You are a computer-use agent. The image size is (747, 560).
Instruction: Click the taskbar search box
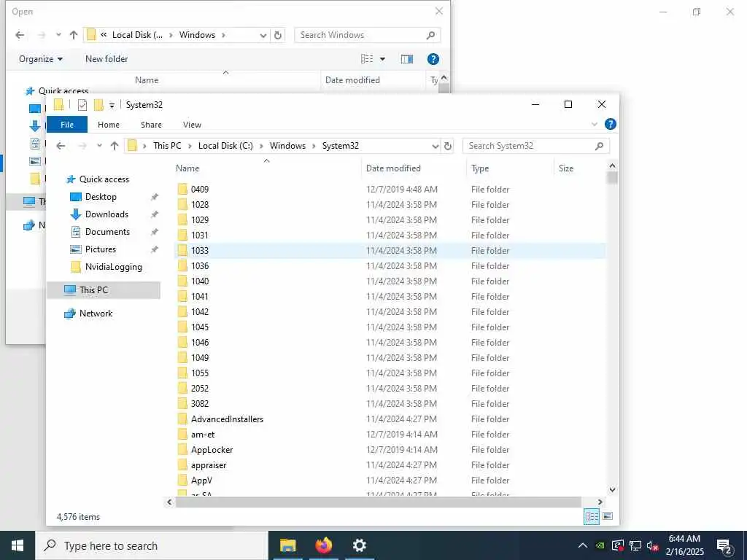tap(152, 545)
